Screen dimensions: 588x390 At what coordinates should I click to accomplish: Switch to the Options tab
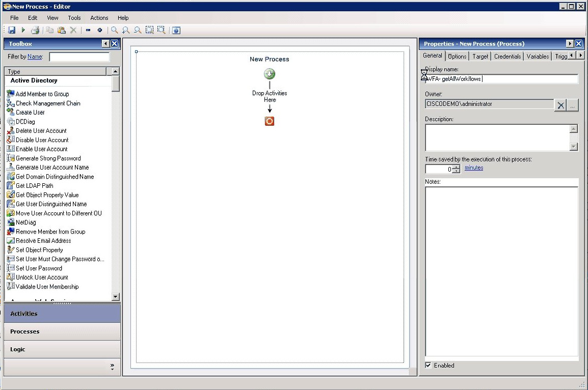[x=457, y=56]
